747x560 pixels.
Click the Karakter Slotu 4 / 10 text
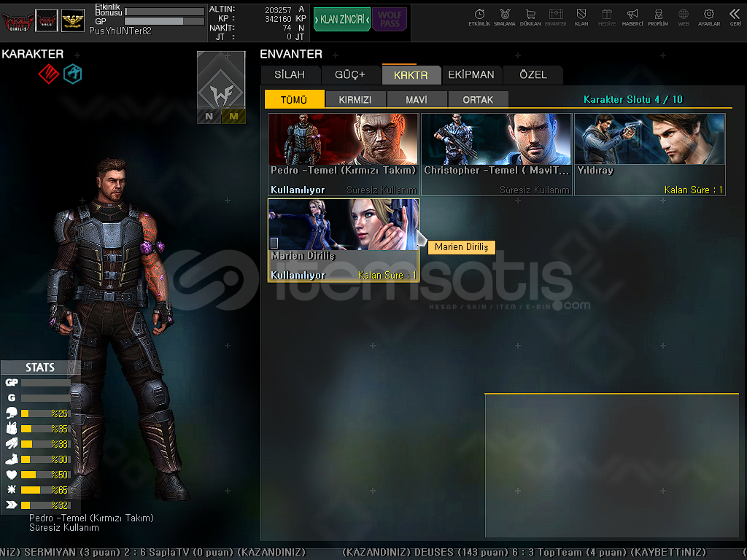[633, 99]
